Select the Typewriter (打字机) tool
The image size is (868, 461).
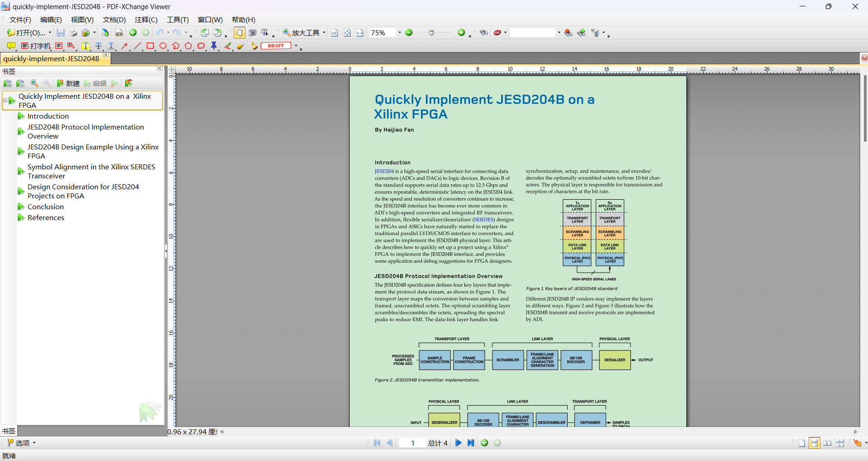[36, 46]
